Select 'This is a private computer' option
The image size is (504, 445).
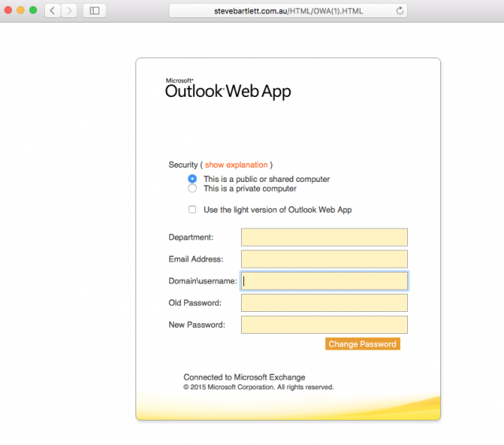point(192,188)
